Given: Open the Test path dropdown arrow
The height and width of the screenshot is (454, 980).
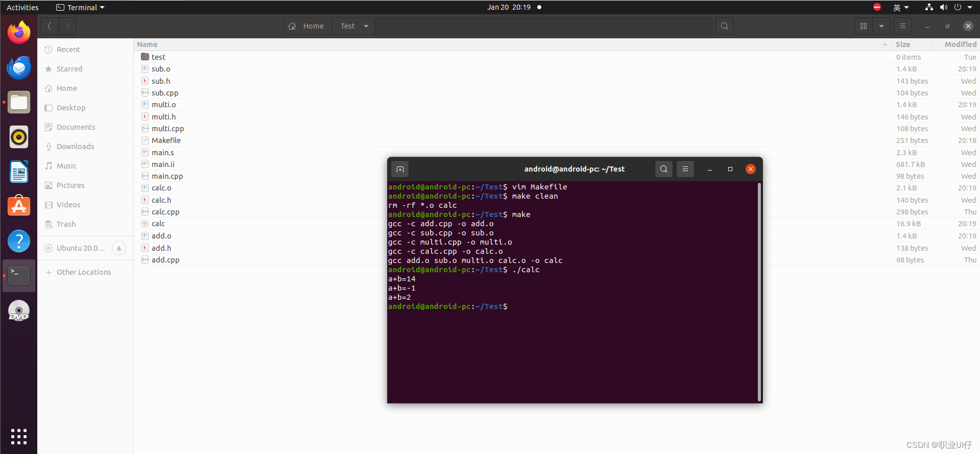Looking at the screenshot, I should (x=366, y=26).
